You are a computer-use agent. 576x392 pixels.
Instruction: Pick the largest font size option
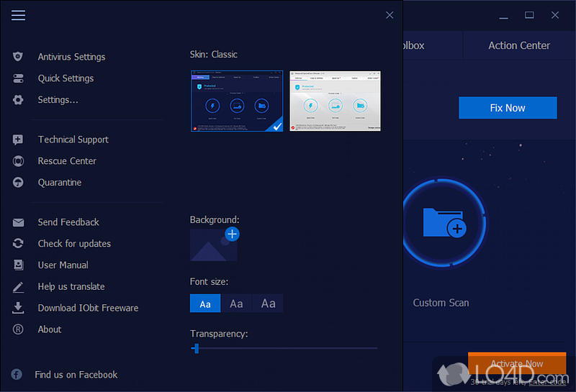pyautogui.click(x=268, y=304)
